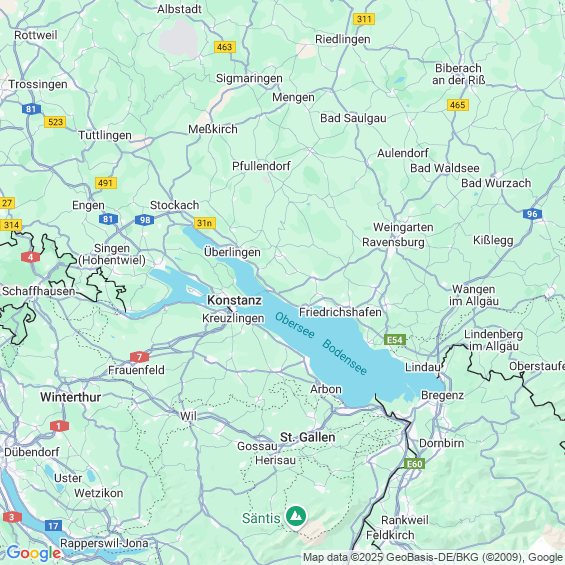The height and width of the screenshot is (565, 565).
Task: Select the Bodensee lake label
Action: click(x=344, y=357)
